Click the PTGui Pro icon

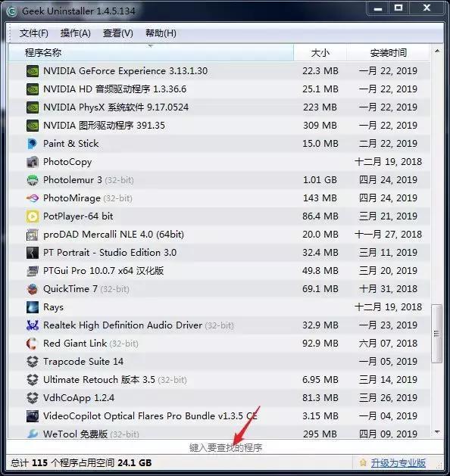click(33, 271)
